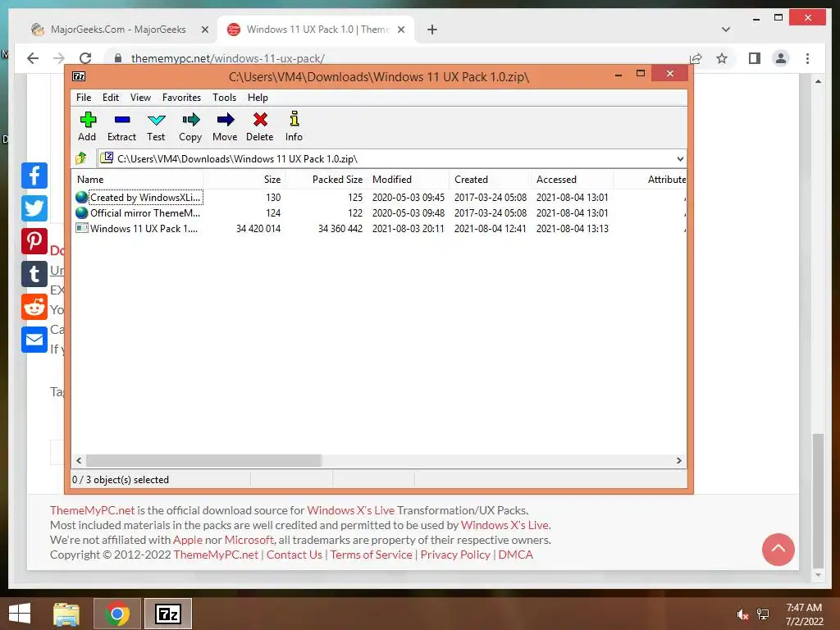Image resolution: width=840 pixels, height=630 pixels.
Task: Select the 'Created by WindowsXLi...' file
Action: tap(139, 197)
